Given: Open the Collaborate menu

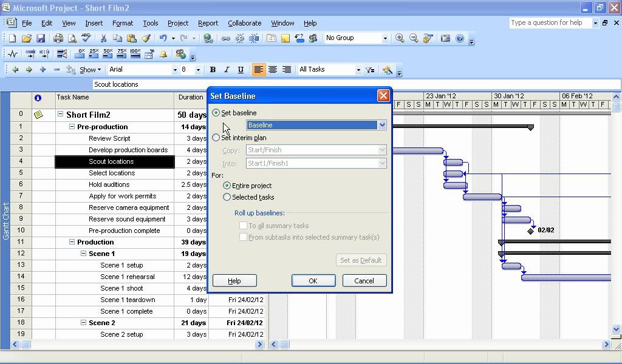Looking at the screenshot, I should (244, 23).
